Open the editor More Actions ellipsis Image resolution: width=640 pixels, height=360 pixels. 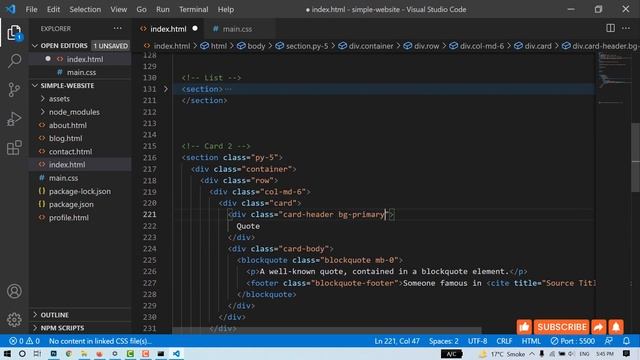626,28
